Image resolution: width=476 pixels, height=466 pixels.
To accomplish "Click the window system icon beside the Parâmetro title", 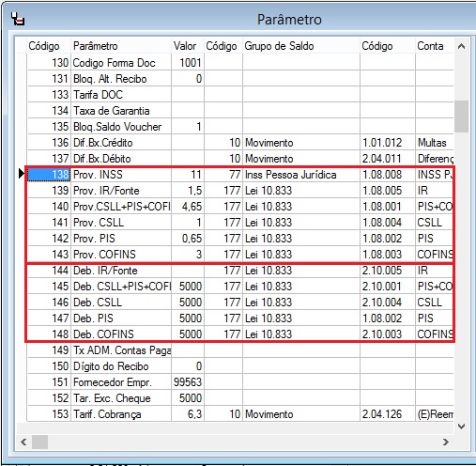I will coord(18,19).
